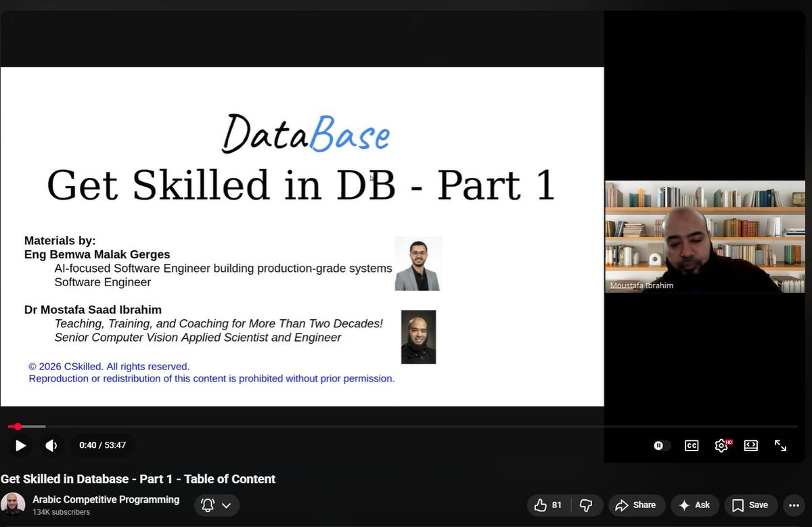Image resolution: width=812 pixels, height=527 pixels.
Task: Click the Moustafa Ibrahim webcam feed
Action: 704,237
